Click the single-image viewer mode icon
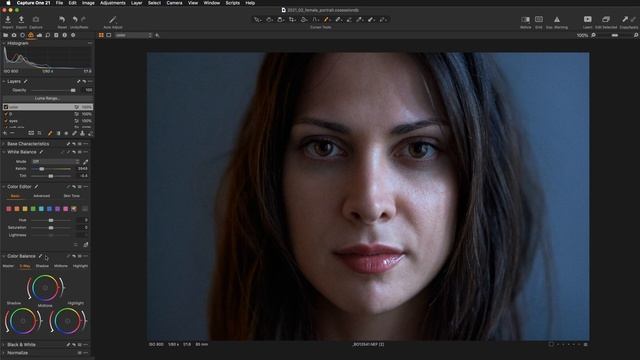 109,36
